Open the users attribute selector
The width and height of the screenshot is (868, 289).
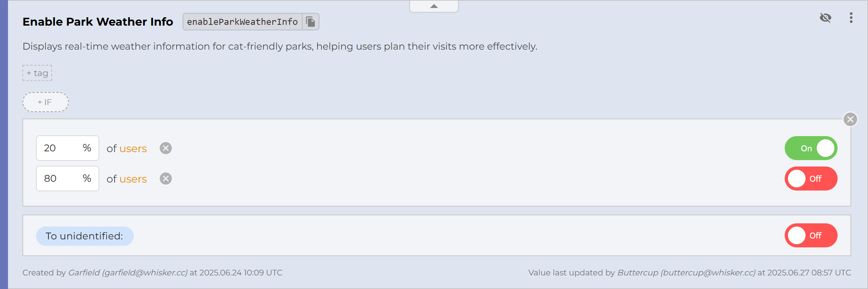point(133,149)
